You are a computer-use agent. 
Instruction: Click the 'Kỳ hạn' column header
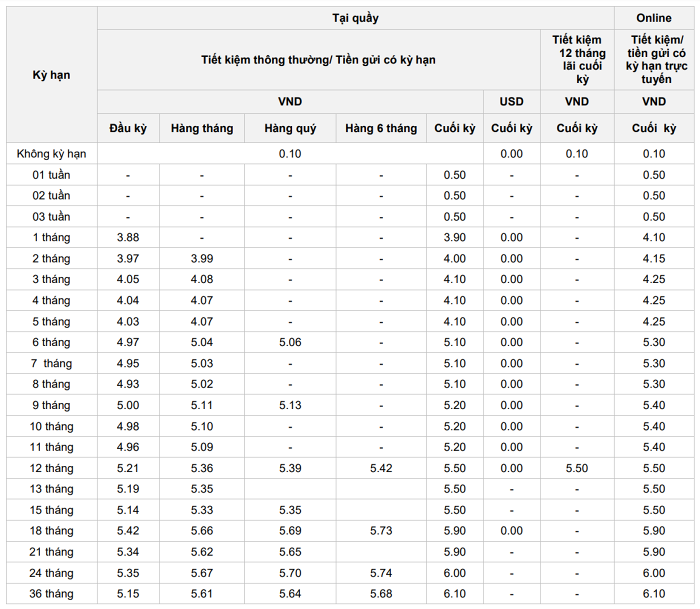click(51, 75)
